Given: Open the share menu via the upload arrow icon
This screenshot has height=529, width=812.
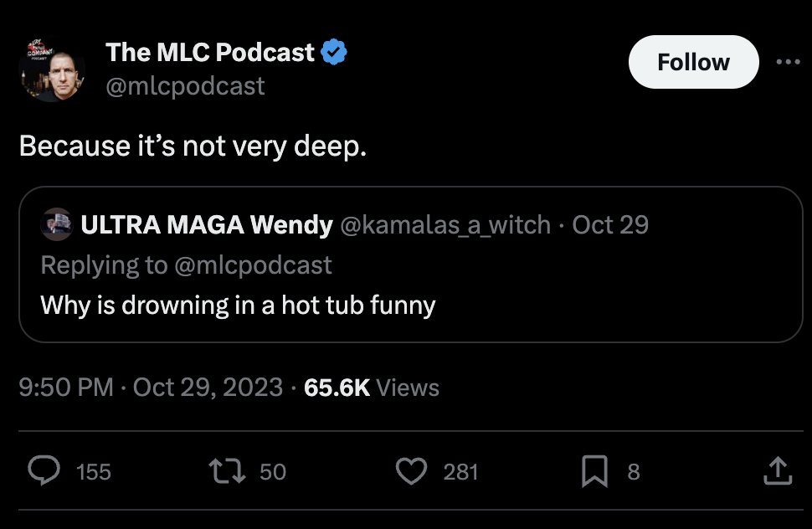Looking at the screenshot, I should click(776, 471).
